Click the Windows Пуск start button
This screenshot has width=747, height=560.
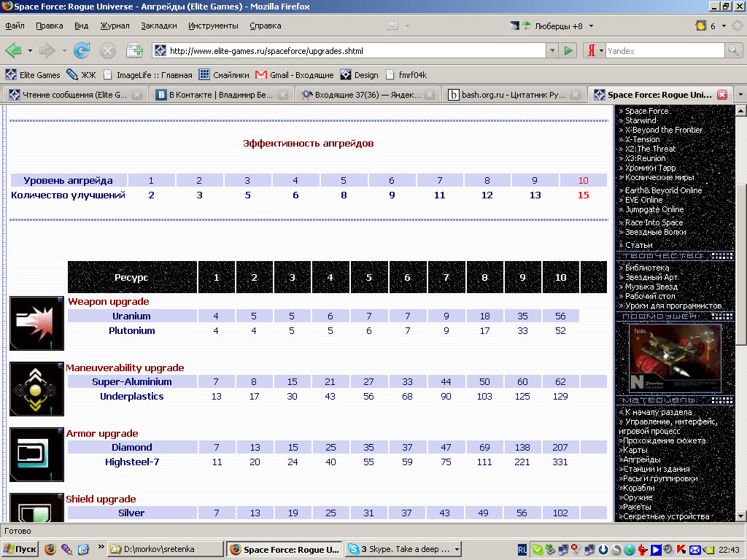click(20, 549)
